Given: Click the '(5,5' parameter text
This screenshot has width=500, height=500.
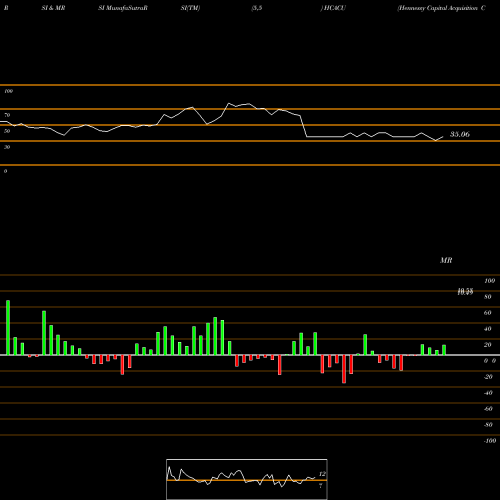Looking at the screenshot, I should click(x=257, y=8).
